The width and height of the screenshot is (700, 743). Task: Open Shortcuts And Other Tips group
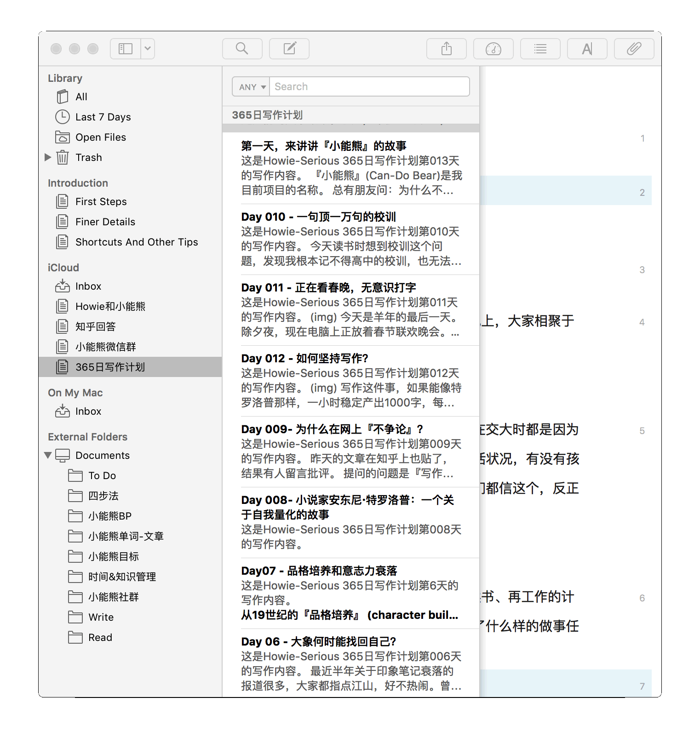[130, 242]
